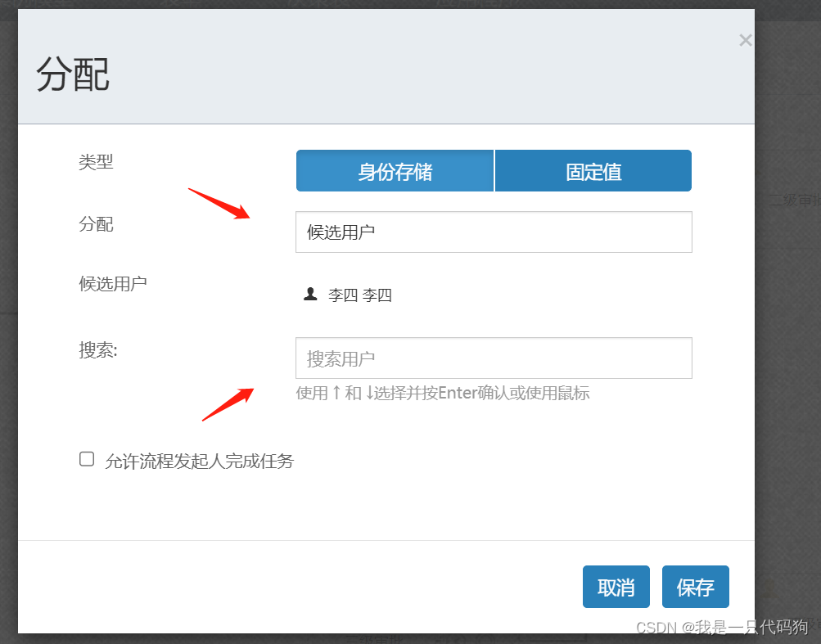Screen dimensions: 821x644
Task: Close the 分配 dialog with the X
Action: (x=745, y=39)
